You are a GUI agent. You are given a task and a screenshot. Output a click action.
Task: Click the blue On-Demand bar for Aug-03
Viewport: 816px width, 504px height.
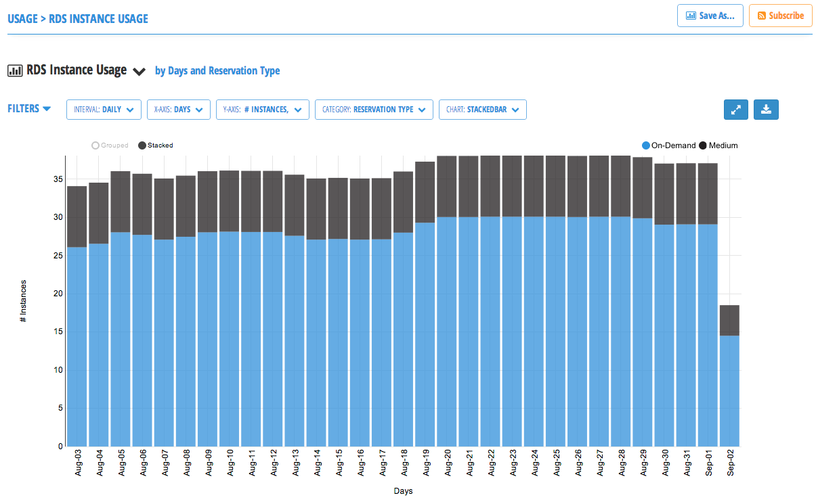point(77,346)
